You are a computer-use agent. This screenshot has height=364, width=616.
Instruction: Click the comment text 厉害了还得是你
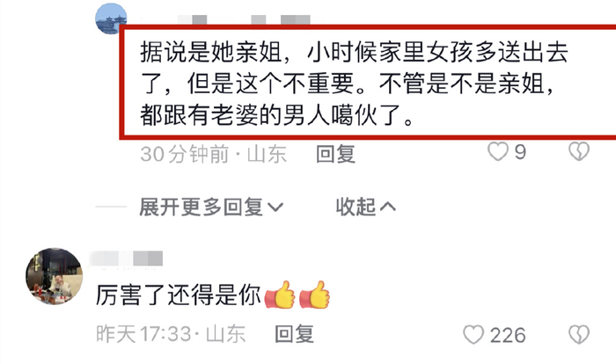[179, 295]
